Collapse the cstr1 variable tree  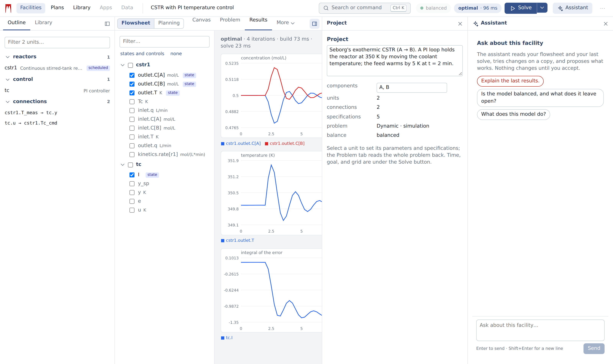tap(123, 65)
